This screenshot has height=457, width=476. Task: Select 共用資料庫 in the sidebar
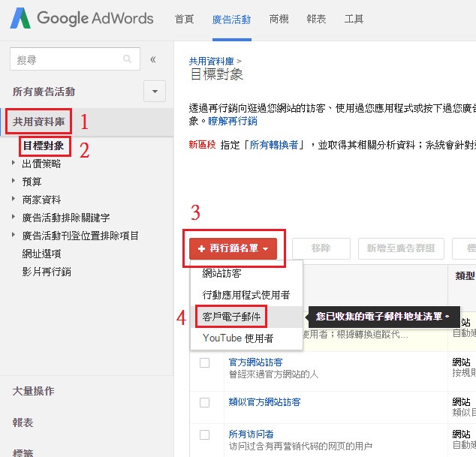click(38, 121)
